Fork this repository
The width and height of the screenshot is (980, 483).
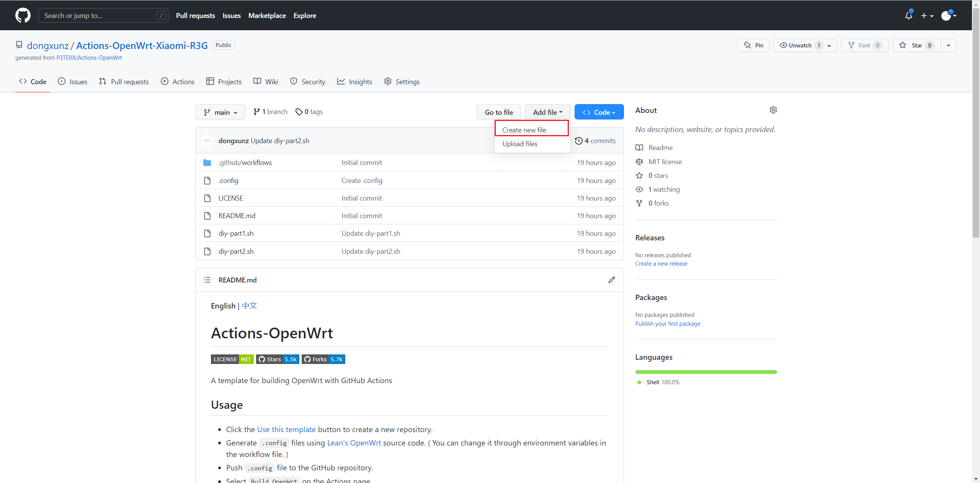tap(864, 45)
